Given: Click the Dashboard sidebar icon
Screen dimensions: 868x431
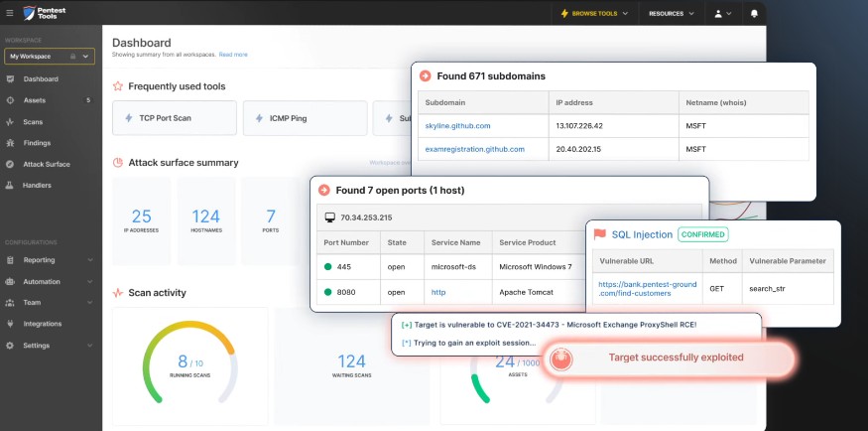Looking at the screenshot, I should tap(10, 79).
